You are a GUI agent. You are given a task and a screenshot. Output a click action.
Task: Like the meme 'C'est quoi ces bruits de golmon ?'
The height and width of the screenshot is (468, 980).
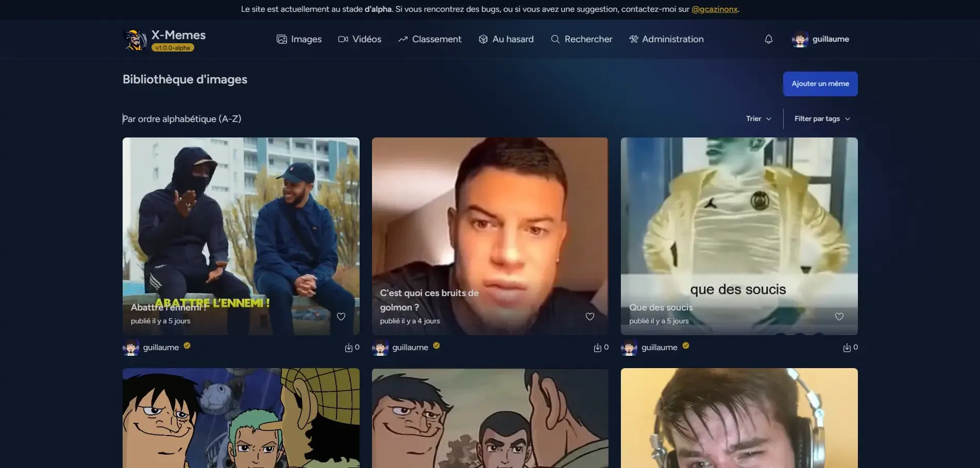pyautogui.click(x=589, y=316)
